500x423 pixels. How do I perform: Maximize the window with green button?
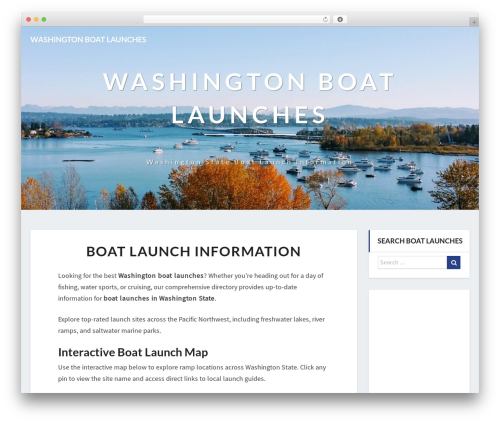pos(44,20)
